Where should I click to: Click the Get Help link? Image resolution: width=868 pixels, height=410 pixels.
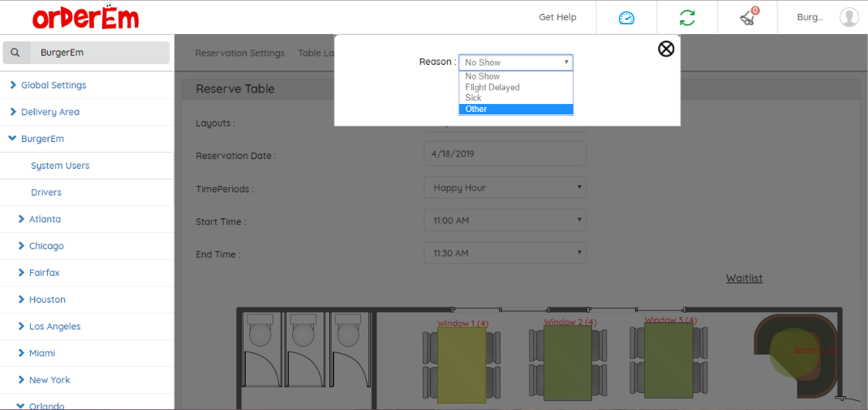tap(557, 18)
